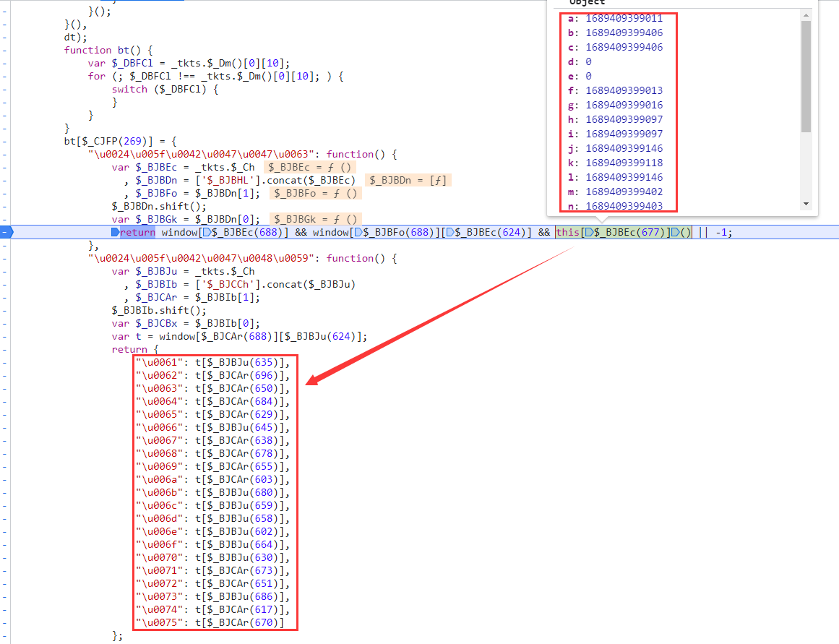The width and height of the screenshot is (839, 644).
Task: Click property 'k' value 1689409399118
Action: [x=624, y=163]
